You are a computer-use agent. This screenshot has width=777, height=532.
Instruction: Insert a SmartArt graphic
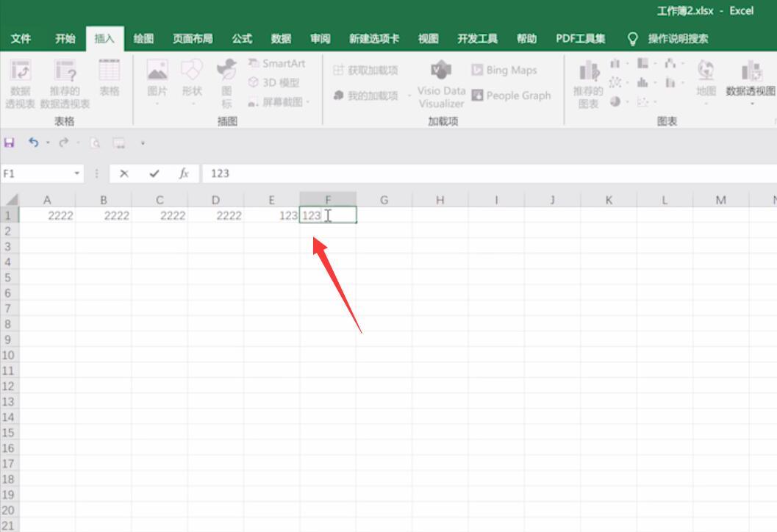(x=277, y=63)
